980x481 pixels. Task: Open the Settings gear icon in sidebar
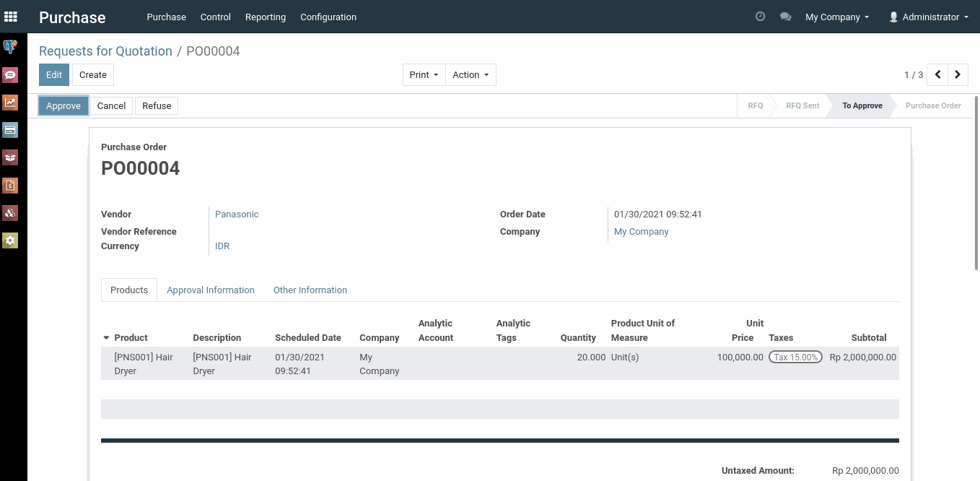10,240
